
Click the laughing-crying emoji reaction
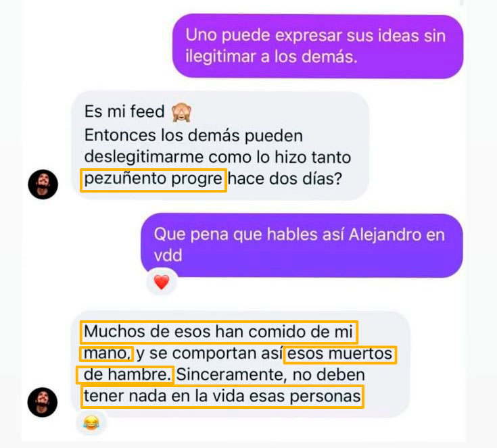(x=91, y=423)
